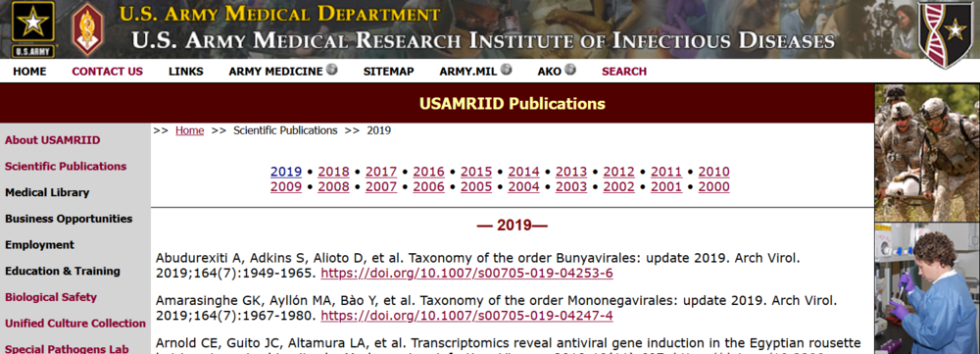Select the 2017 year link
The height and width of the screenshot is (354, 980).
[x=381, y=172]
